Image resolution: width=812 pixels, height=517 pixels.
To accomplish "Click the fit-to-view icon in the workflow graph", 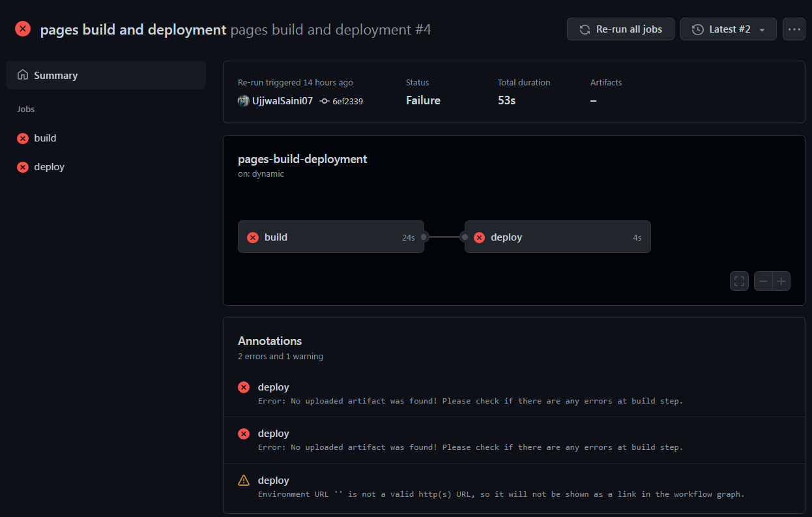I will pos(739,281).
